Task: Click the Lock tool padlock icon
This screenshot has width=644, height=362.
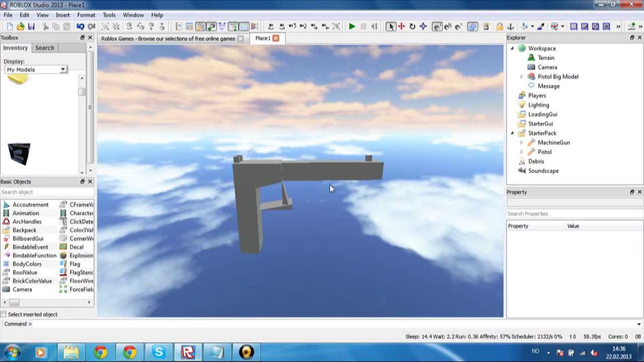Action: [x=500, y=27]
